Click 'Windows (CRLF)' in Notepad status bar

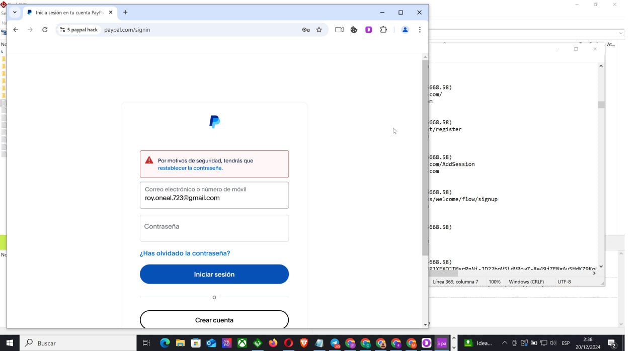[526, 282]
